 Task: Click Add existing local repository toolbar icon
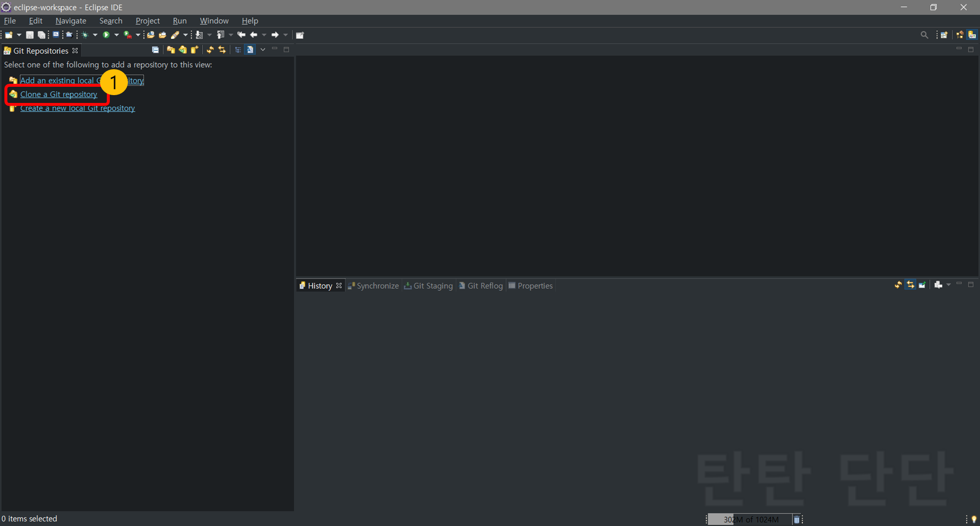171,50
